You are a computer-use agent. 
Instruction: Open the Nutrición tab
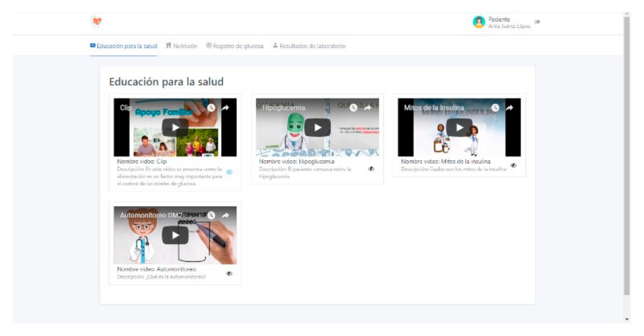pos(182,46)
